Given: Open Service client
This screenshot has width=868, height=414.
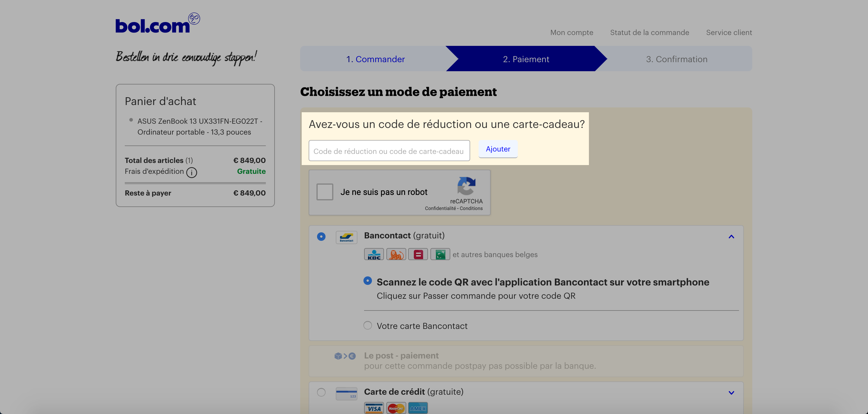Looking at the screenshot, I should click(x=729, y=32).
